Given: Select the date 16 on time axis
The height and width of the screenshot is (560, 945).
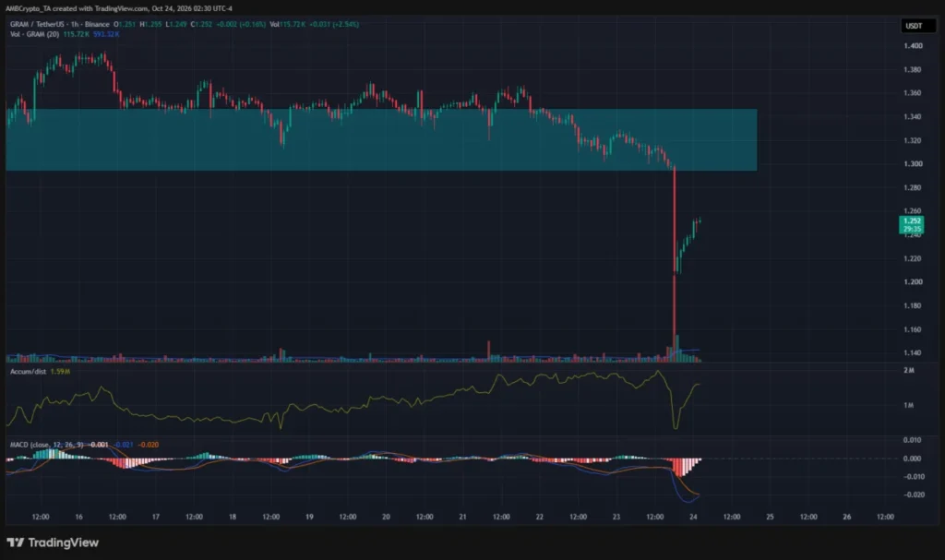Looking at the screenshot, I should point(78,517).
